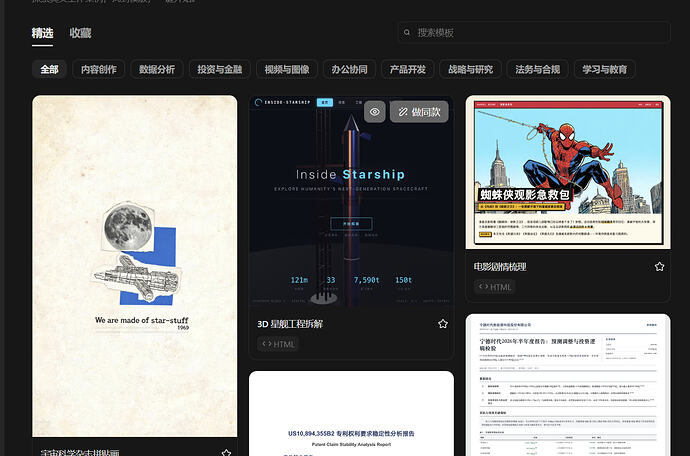Filter templates by 内容创作
Image resolution: width=690 pixels, height=456 pixels.
[99, 70]
